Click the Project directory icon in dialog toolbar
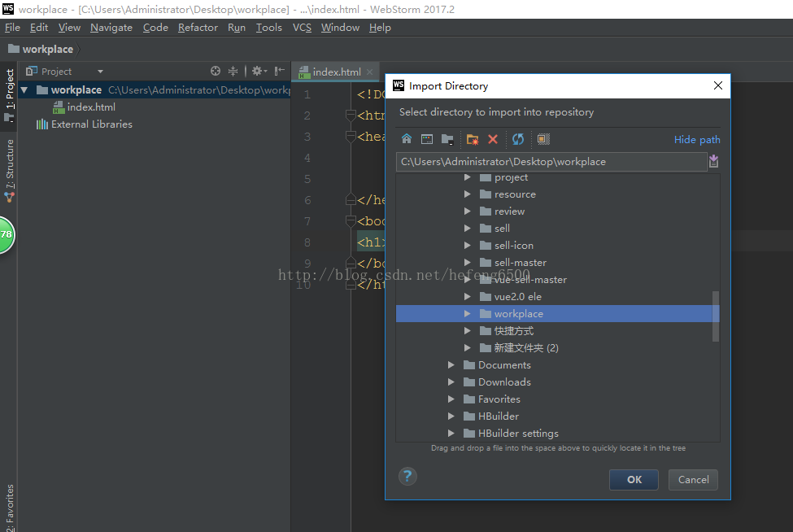The height and width of the screenshot is (532, 793). 447,139
